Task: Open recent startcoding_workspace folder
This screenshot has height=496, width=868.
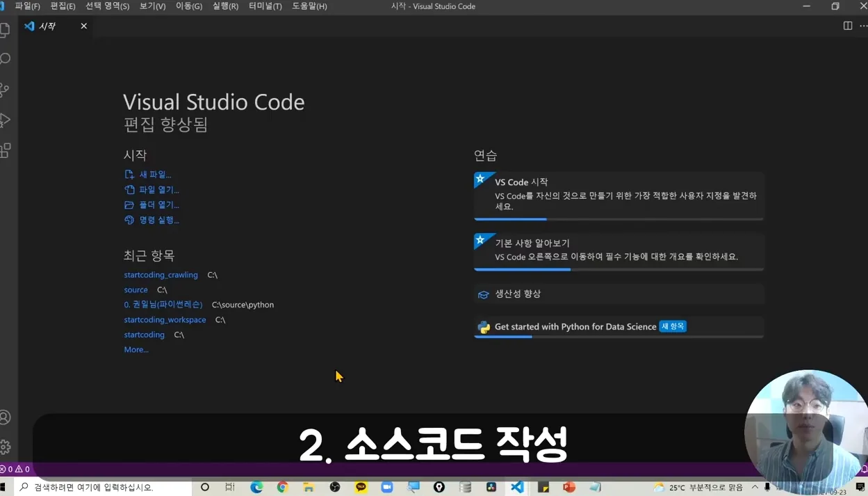Action: pos(165,320)
